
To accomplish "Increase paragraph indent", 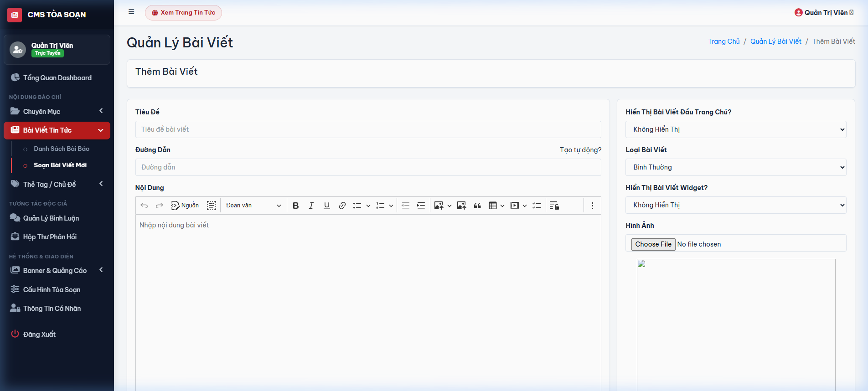I will 421,206.
